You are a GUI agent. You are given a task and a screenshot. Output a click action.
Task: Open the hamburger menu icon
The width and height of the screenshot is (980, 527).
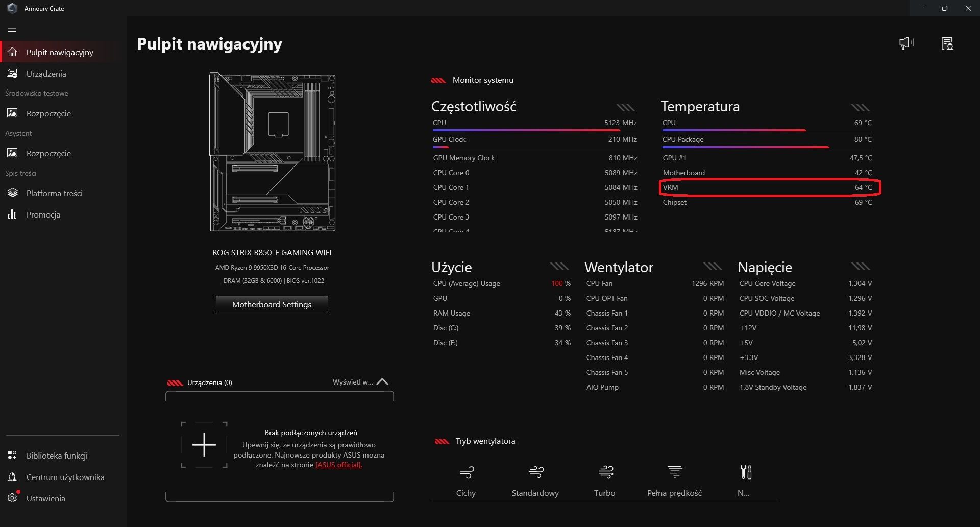(12, 29)
